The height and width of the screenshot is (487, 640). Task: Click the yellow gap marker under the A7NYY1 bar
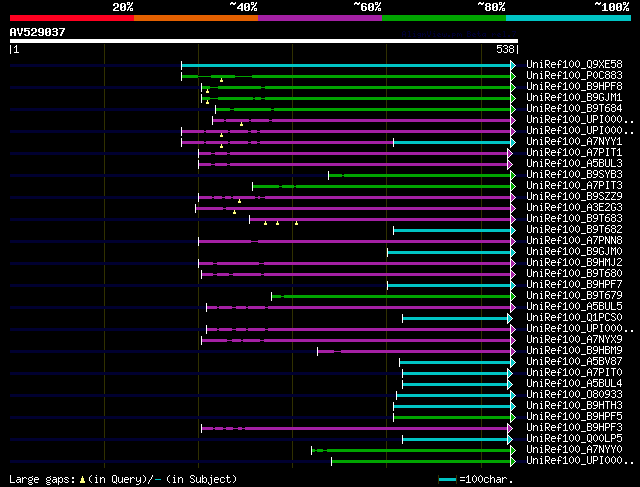(x=221, y=146)
